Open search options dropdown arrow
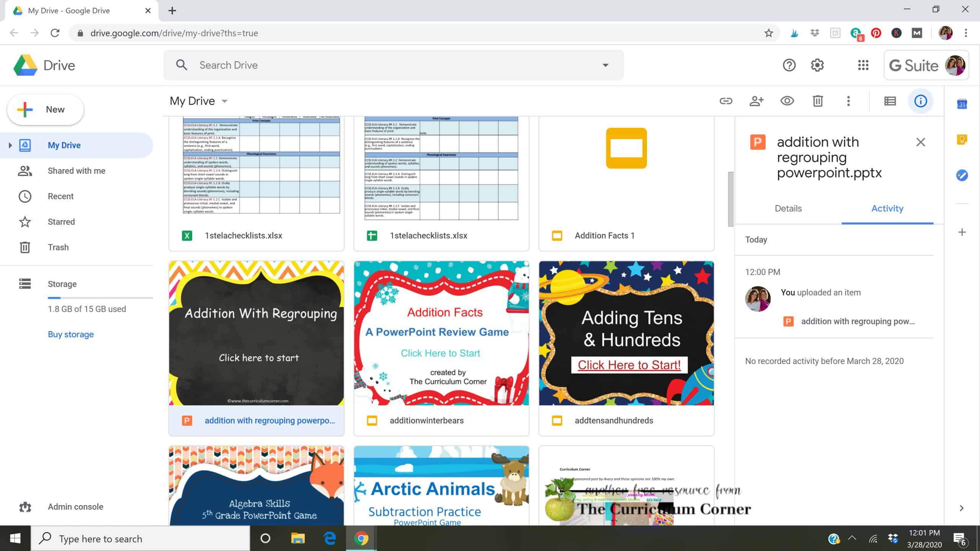The image size is (980, 551). click(605, 65)
